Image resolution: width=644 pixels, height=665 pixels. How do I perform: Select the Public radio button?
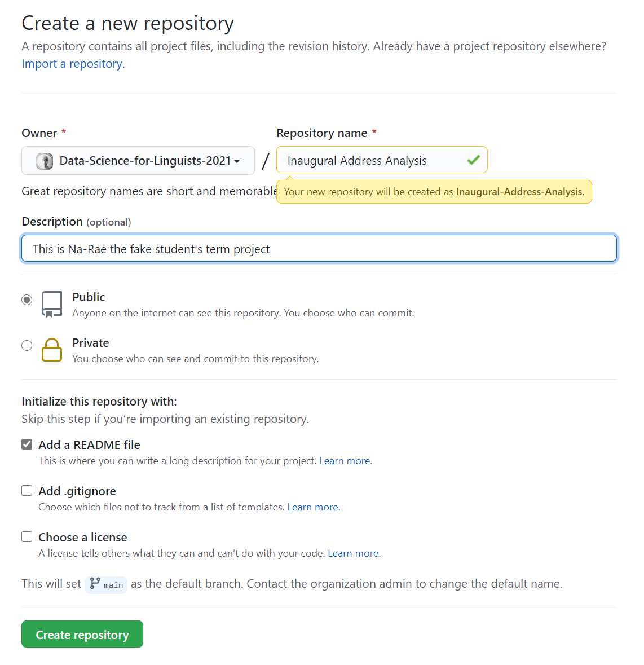pos(27,300)
